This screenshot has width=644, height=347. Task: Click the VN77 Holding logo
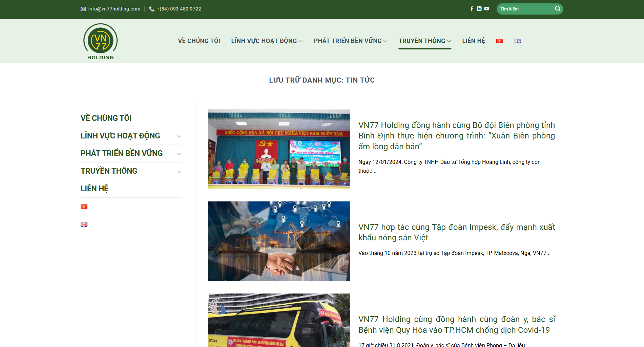coord(101,41)
